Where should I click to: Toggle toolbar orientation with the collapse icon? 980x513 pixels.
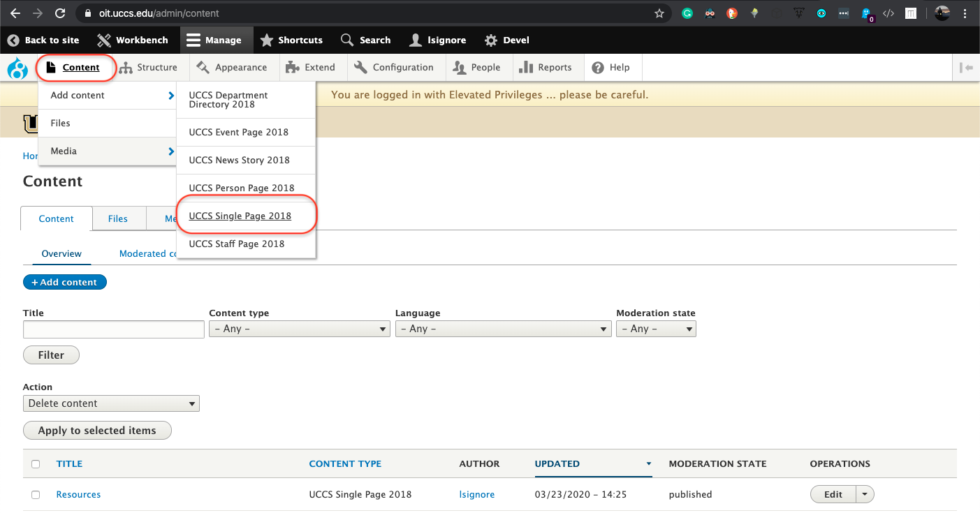tap(966, 68)
